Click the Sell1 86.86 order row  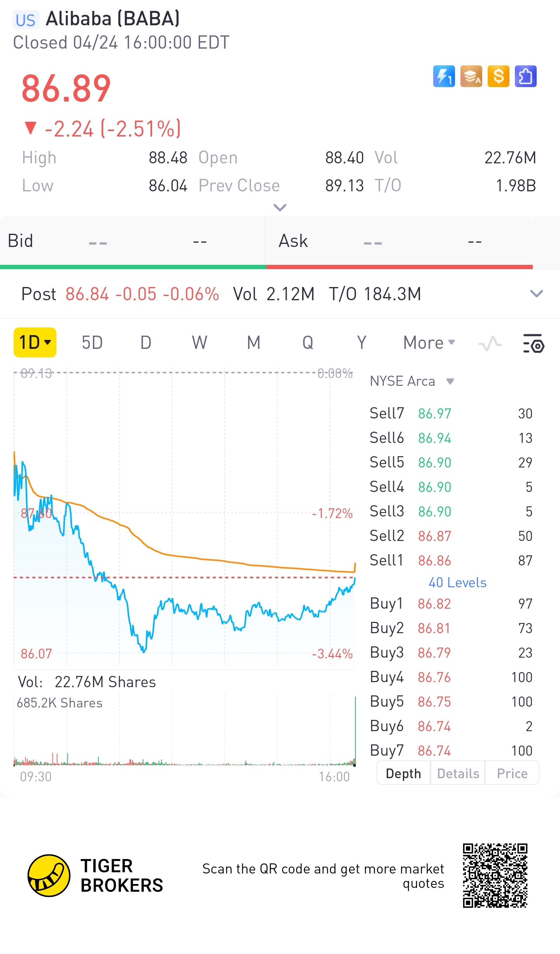coord(451,560)
